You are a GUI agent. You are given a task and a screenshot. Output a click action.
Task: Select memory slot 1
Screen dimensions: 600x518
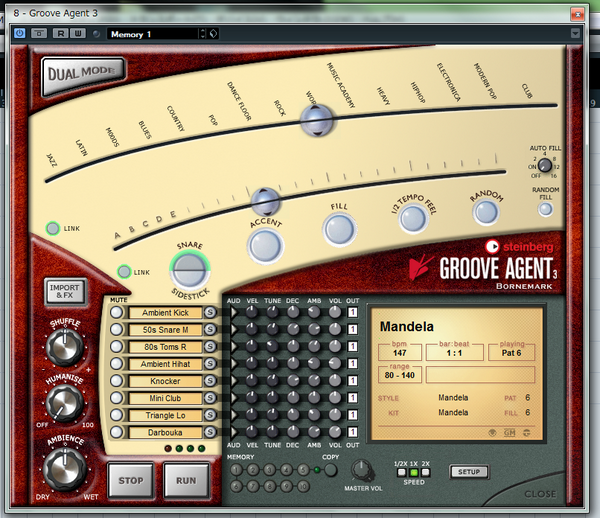click(x=236, y=470)
